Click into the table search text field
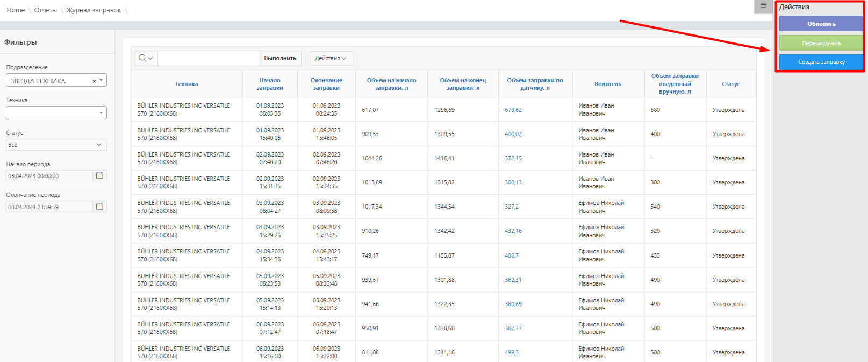This screenshot has height=362, width=868. tap(208, 58)
